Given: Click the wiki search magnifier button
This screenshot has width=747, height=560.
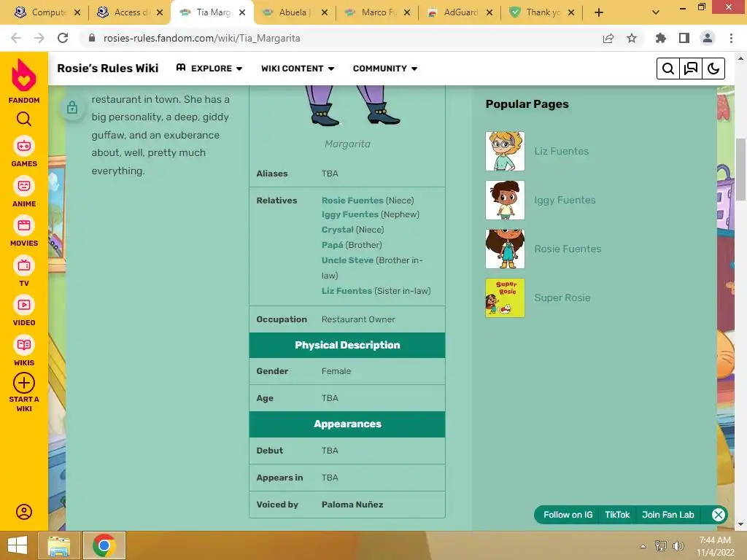Looking at the screenshot, I should click(x=668, y=69).
